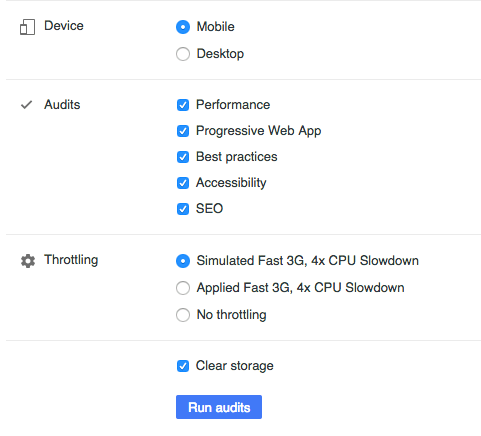Toggle the Progressive Web App checkbox
481x436 pixels.
coord(183,131)
